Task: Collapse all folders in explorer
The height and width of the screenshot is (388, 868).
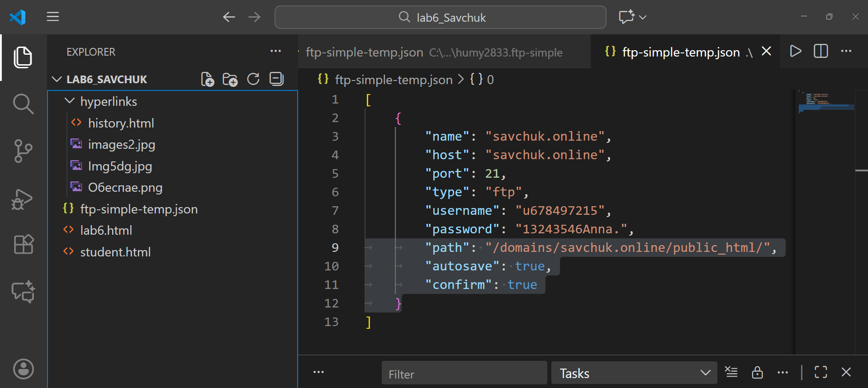Action: pos(276,79)
